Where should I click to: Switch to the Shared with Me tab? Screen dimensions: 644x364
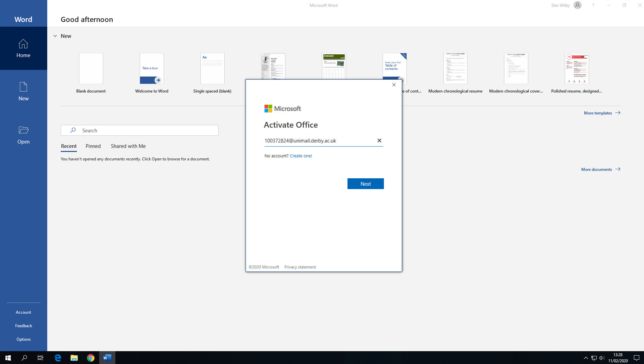(128, 146)
